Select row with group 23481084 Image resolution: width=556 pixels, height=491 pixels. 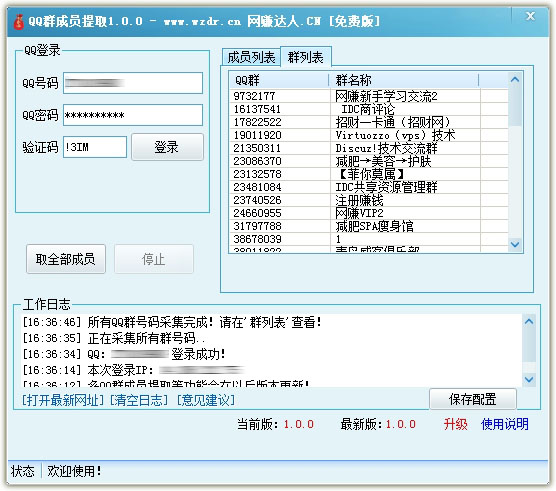(369, 187)
